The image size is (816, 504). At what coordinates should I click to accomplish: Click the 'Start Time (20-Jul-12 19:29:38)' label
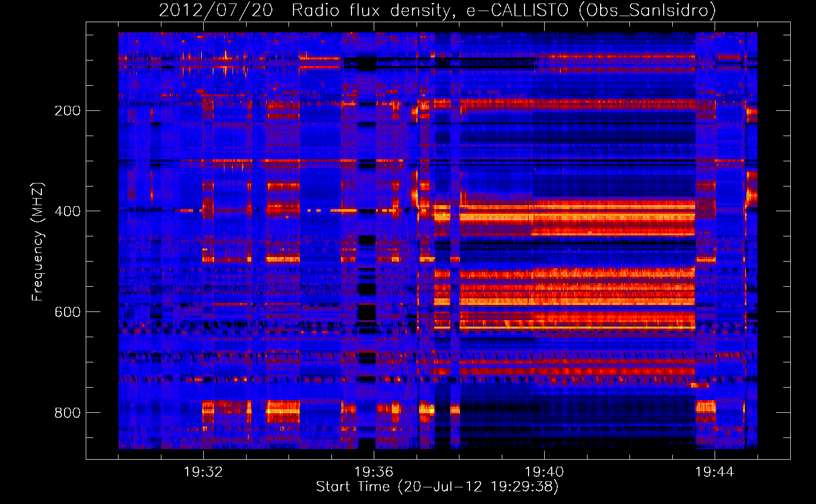[x=437, y=486]
